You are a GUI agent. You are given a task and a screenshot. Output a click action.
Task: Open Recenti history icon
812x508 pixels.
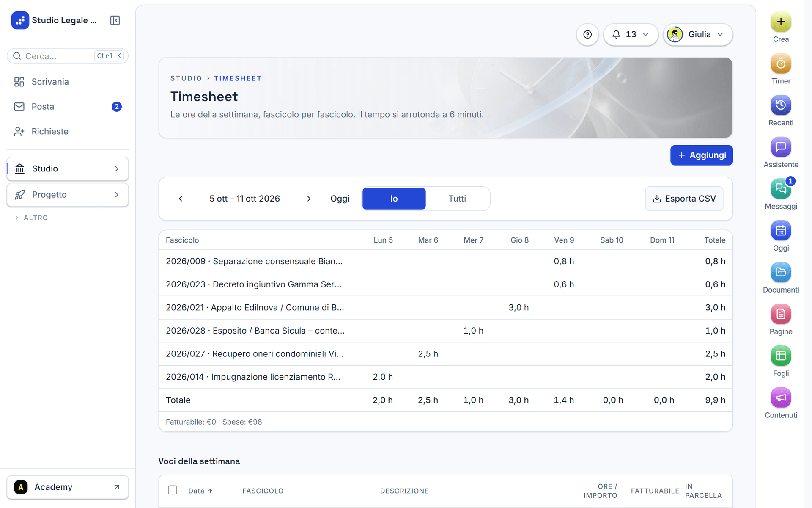[x=781, y=105]
